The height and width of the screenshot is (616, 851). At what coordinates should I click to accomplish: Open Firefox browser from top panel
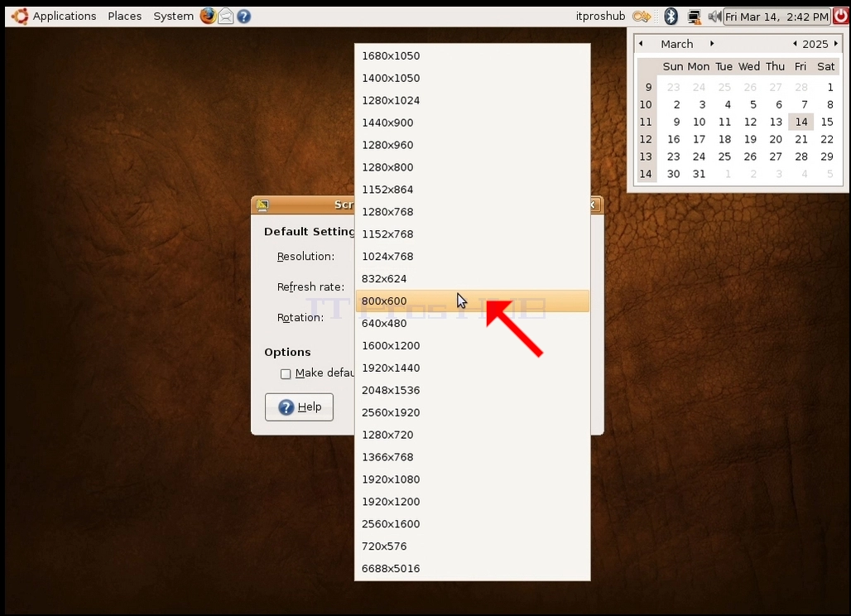(x=208, y=16)
